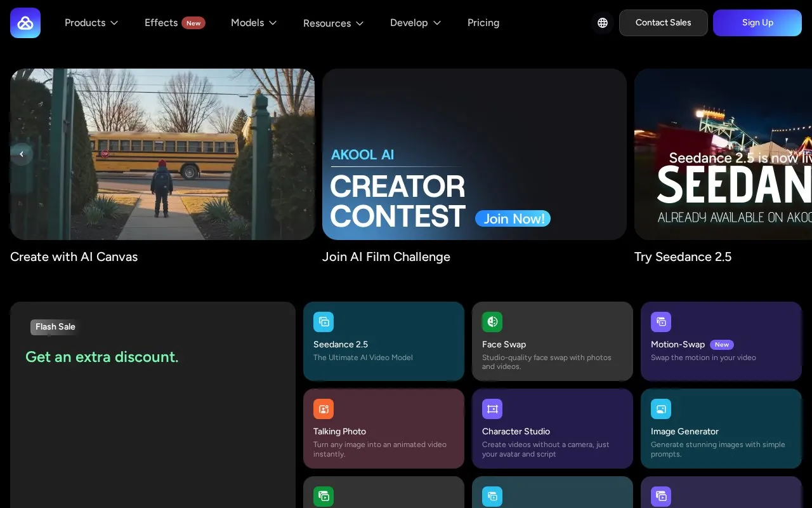
Task: Click the Contact Sales button
Action: pos(664,23)
